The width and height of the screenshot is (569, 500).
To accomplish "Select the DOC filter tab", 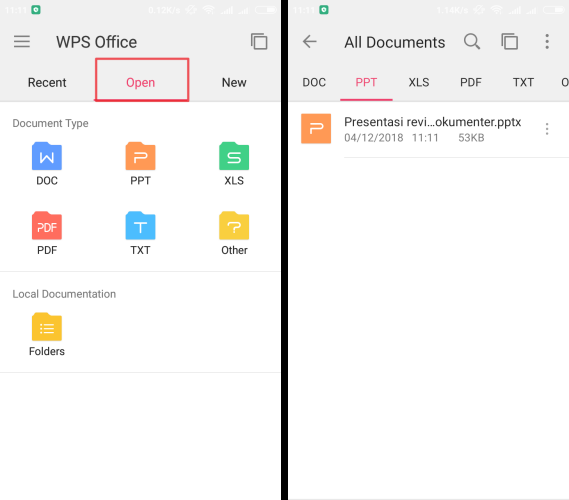I will tap(314, 82).
